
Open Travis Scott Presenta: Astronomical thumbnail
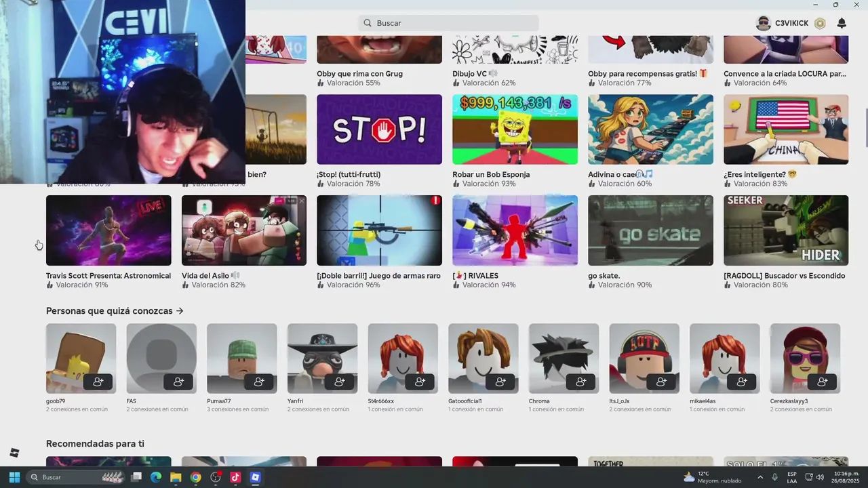click(x=108, y=230)
